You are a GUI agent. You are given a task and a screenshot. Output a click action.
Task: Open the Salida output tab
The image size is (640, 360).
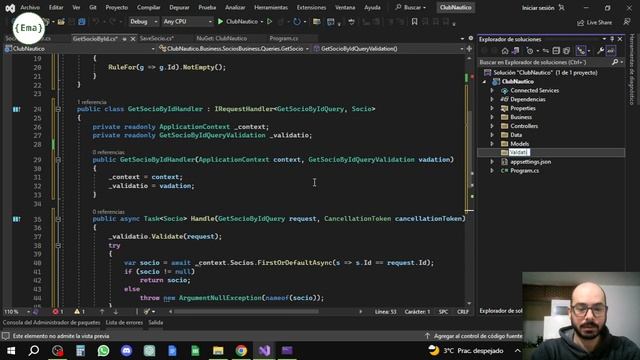tap(156, 322)
